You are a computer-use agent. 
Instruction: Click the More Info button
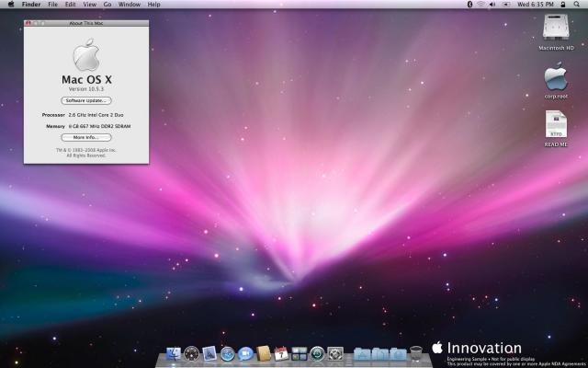(x=86, y=137)
